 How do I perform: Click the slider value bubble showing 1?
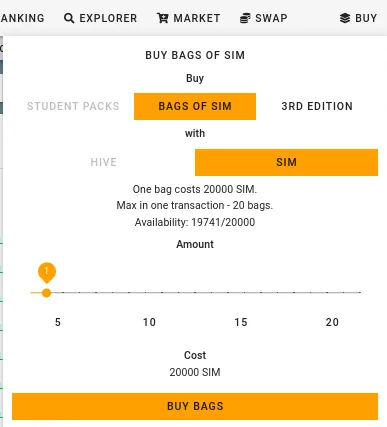[47, 272]
